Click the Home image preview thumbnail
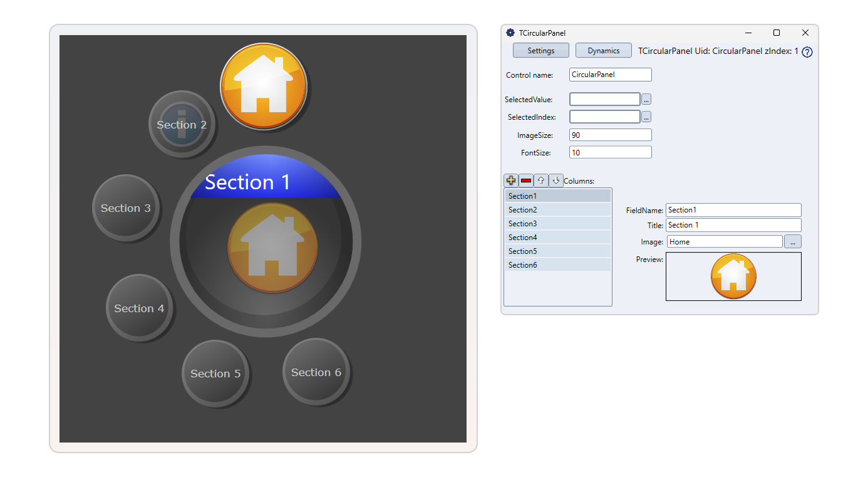This screenshot has height=477, width=868. (733, 276)
